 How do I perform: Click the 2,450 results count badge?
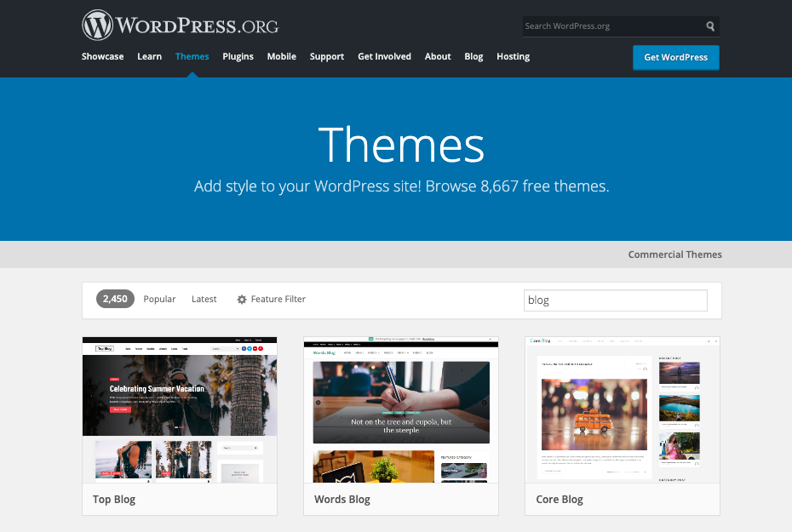click(115, 299)
